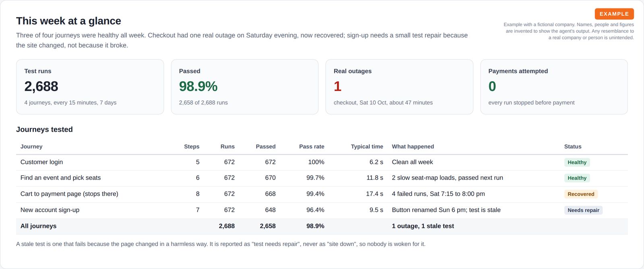Click the 17.4 s typical time cell

(x=374, y=194)
